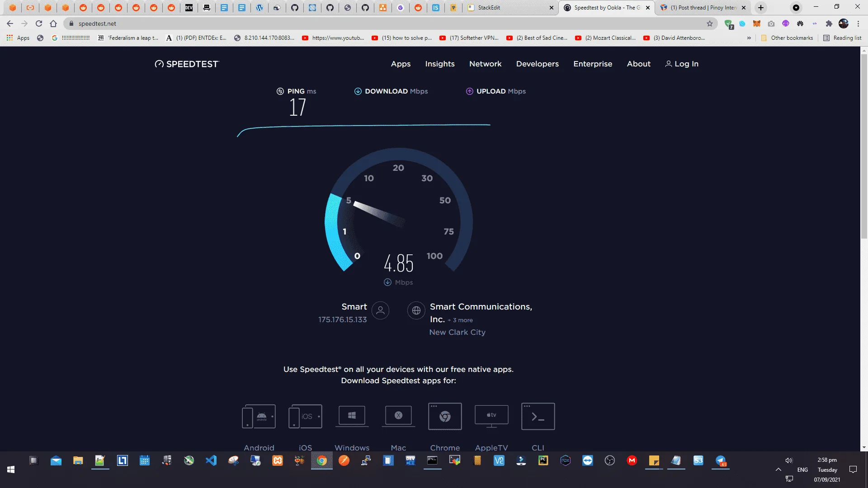Open the Chrome extension download icon

pos(445,416)
